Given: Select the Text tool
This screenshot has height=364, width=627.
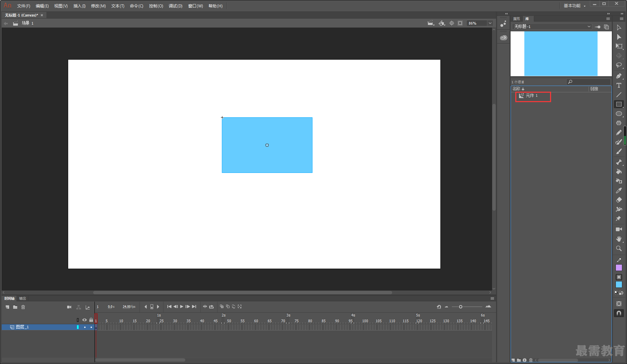Looking at the screenshot, I should [x=619, y=85].
